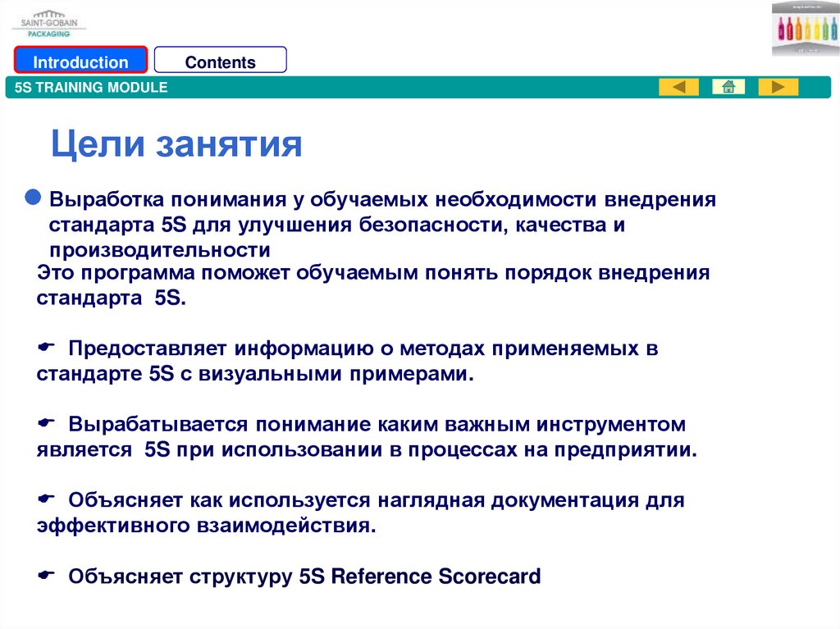The image size is (840, 629).
Task: Open the colored bottles thumbnail image
Action: tap(805, 29)
